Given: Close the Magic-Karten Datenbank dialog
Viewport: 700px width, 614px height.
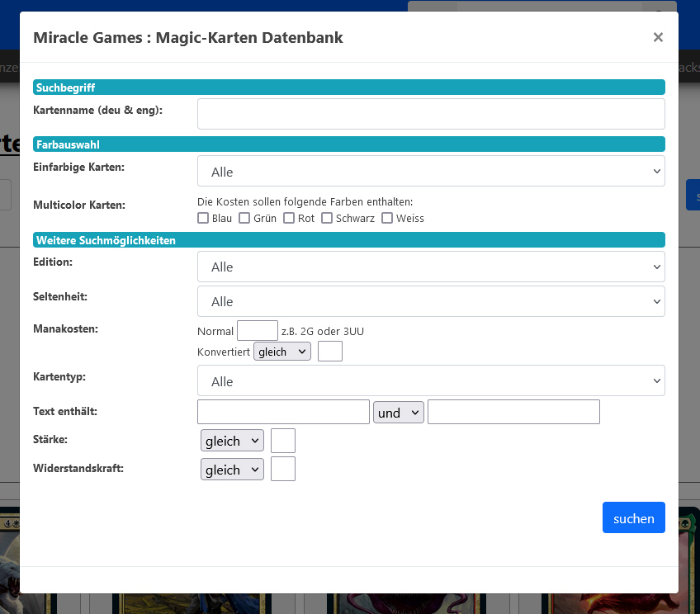Looking at the screenshot, I should pyautogui.click(x=658, y=37).
